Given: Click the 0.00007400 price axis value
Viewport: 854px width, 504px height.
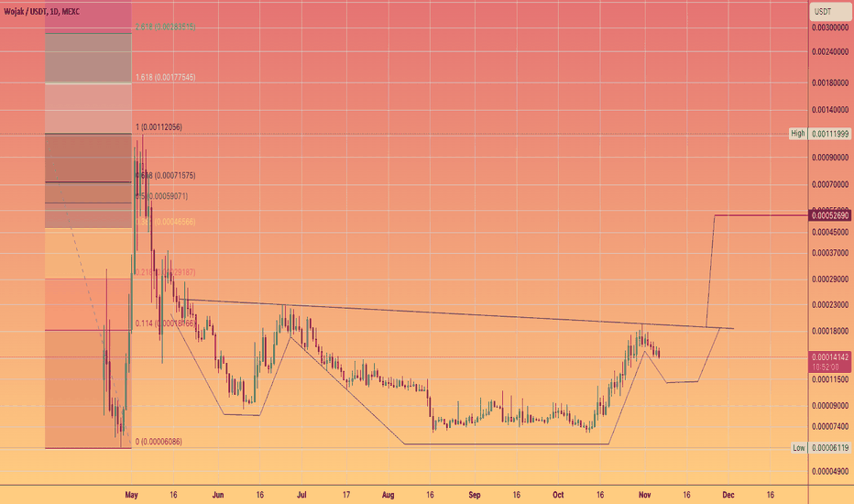Looking at the screenshot, I should click(x=830, y=427).
